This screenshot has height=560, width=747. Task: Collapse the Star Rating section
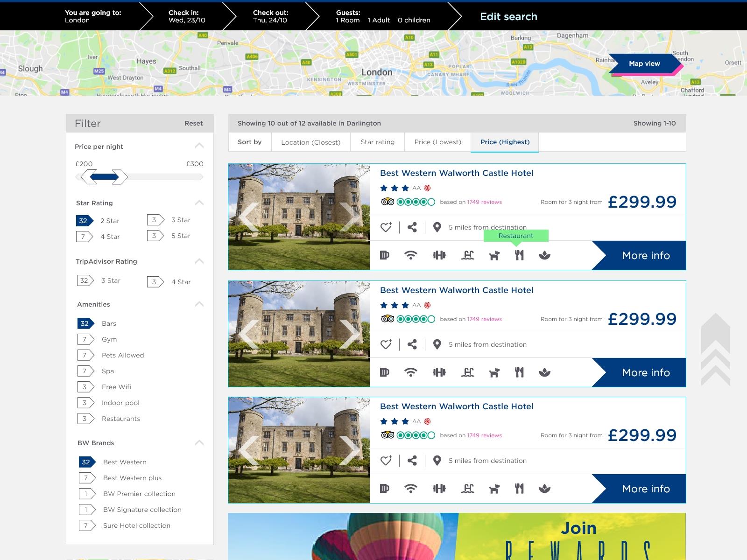(x=199, y=203)
